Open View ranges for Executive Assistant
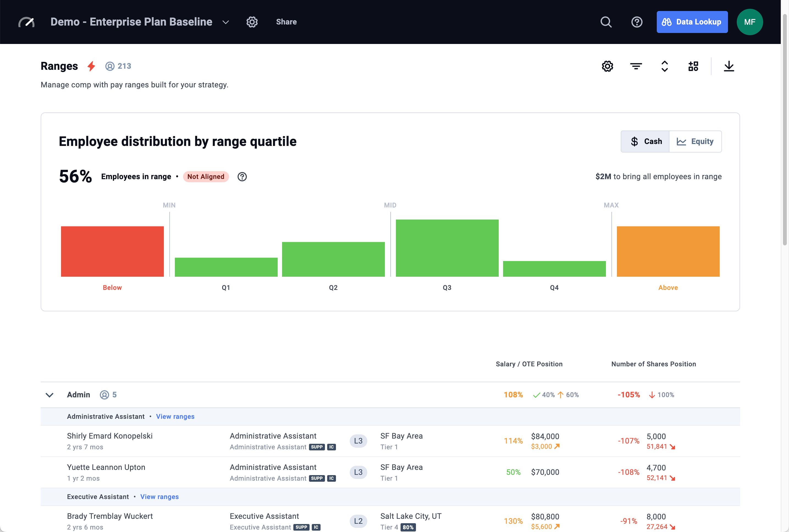The image size is (789, 532). (x=159, y=496)
